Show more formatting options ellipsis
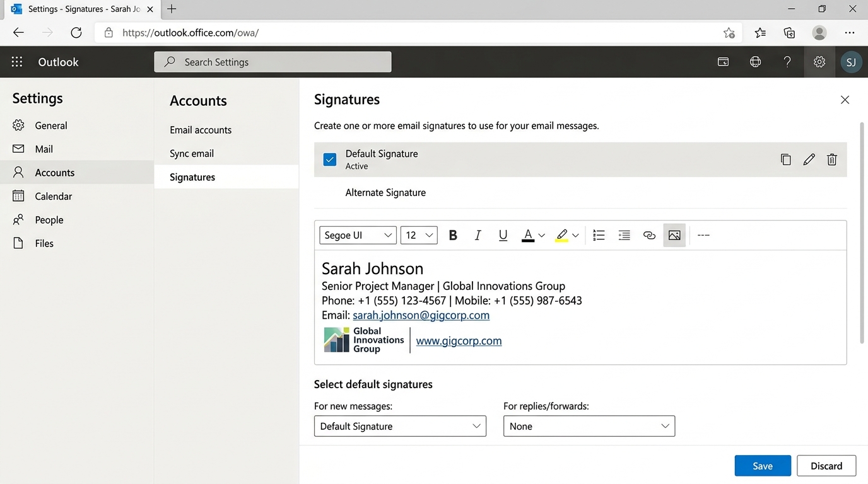Image resolution: width=868 pixels, height=484 pixels. 703,235
